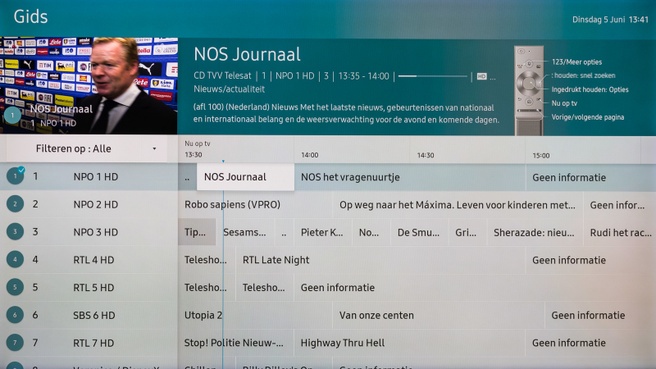The width and height of the screenshot is (656, 369).
Task: Click the Vorige/volgende pagina hint
Action: point(587,117)
